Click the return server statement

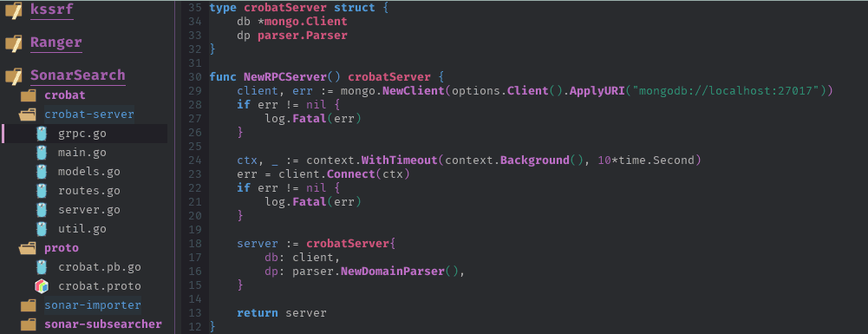pyautogui.click(x=282, y=313)
